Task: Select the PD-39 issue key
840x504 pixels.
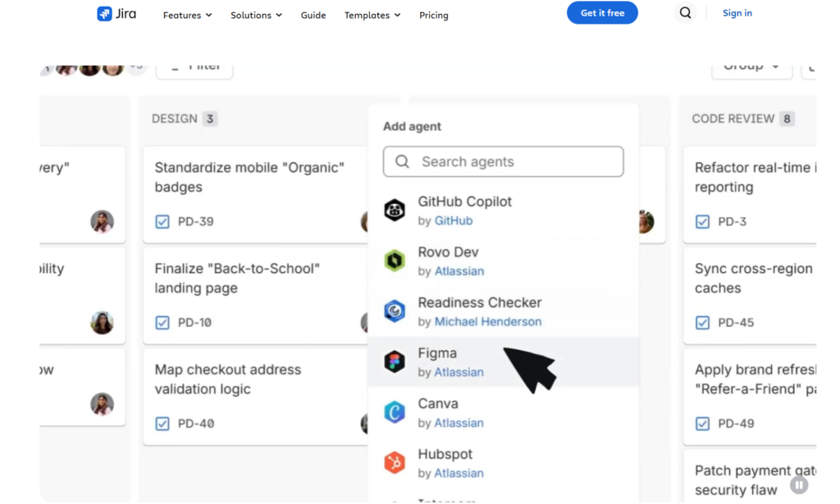Action: pos(195,221)
